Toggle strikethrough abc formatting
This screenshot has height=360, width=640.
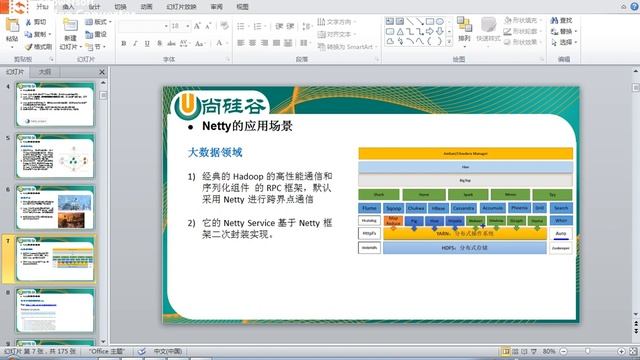click(171, 43)
